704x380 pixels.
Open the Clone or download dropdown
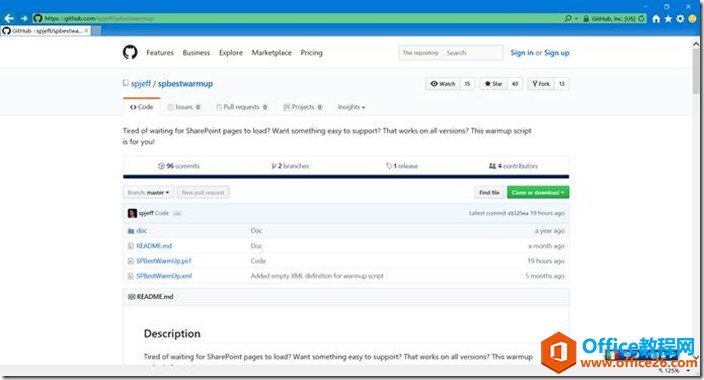(538, 193)
